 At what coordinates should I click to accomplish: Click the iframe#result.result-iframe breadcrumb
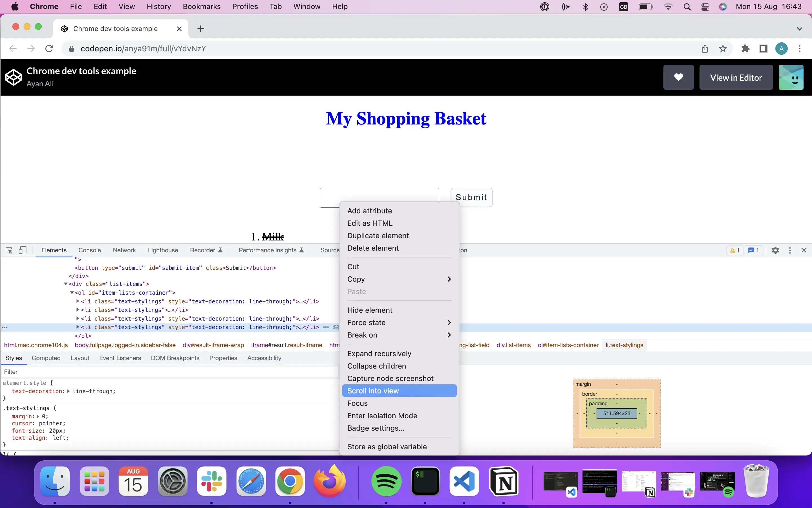286,345
